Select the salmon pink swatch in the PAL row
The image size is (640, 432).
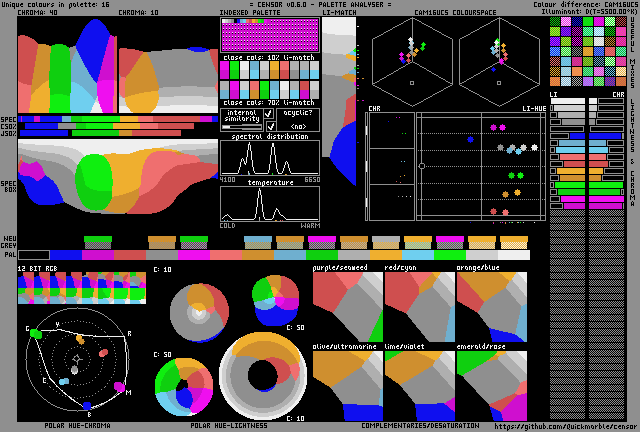tap(226, 255)
